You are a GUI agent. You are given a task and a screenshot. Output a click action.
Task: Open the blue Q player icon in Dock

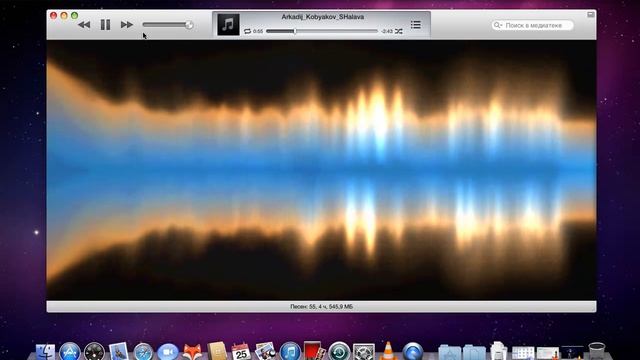click(x=413, y=352)
